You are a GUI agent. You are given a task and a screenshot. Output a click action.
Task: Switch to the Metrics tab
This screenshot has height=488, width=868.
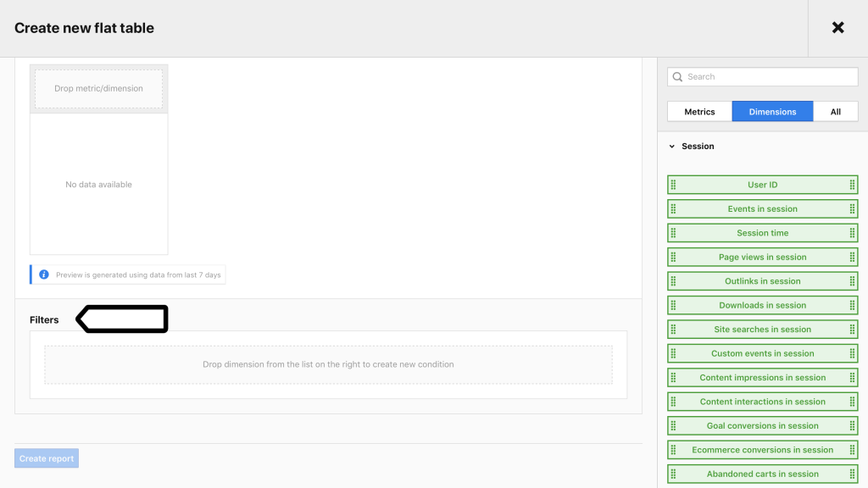[x=699, y=111]
